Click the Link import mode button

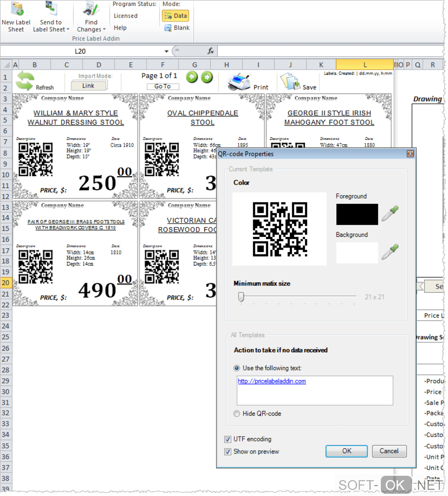(89, 86)
